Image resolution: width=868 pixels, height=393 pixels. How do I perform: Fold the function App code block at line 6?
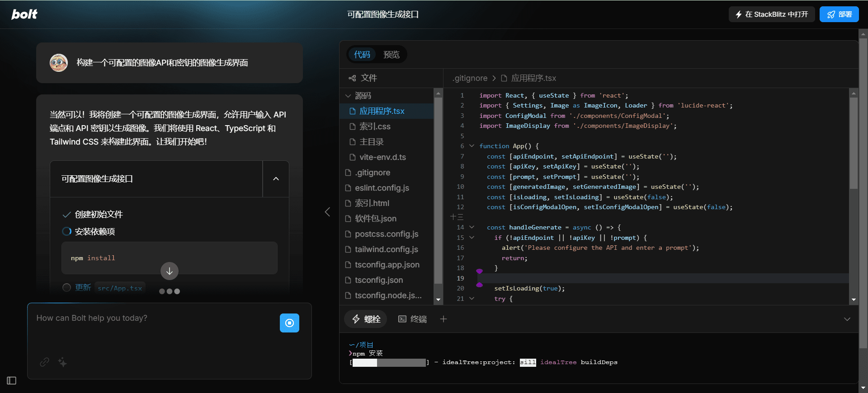pyautogui.click(x=472, y=146)
